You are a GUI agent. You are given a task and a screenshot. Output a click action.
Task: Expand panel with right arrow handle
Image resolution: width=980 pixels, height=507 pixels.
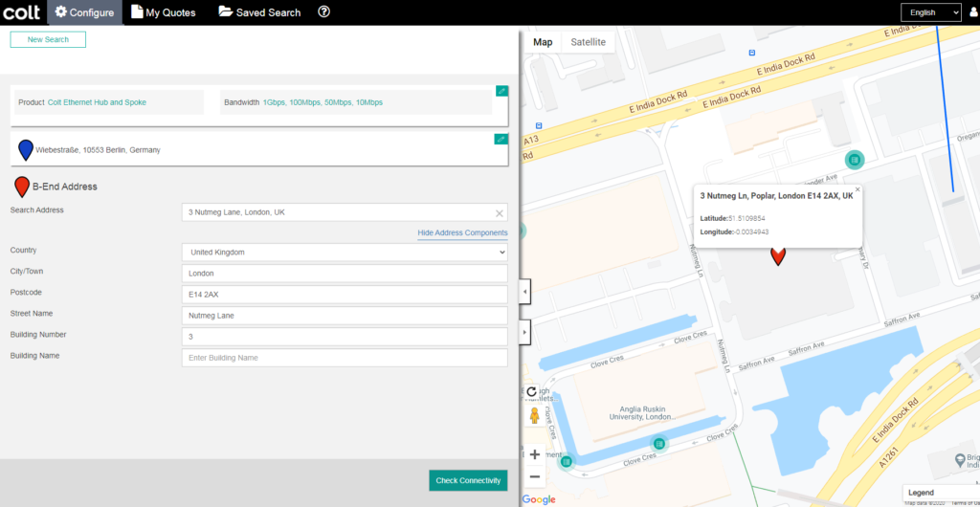(525, 332)
